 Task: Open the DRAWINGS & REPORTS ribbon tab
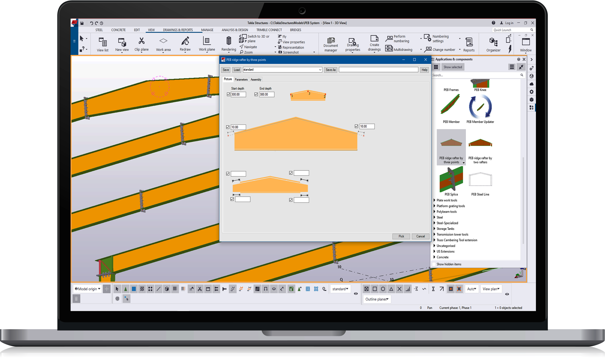point(178,30)
